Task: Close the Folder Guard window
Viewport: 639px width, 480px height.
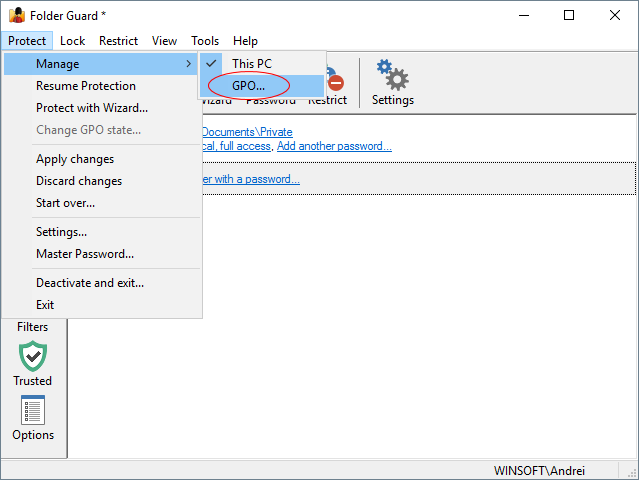Action: click(x=615, y=15)
